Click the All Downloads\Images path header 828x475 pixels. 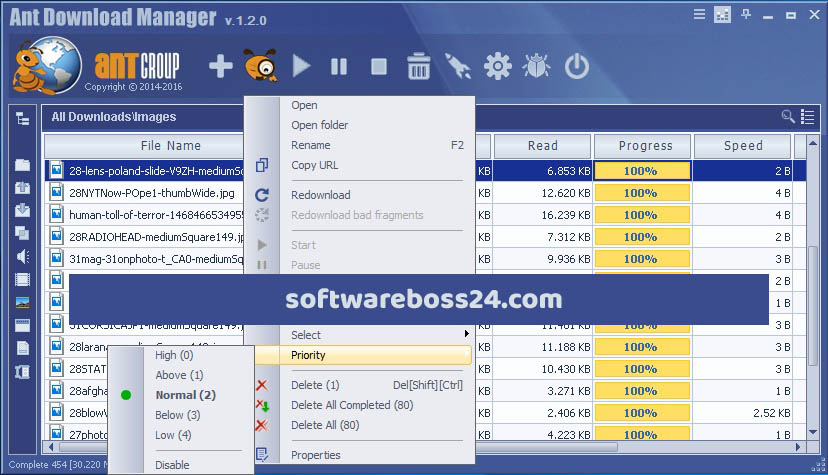pos(114,117)
